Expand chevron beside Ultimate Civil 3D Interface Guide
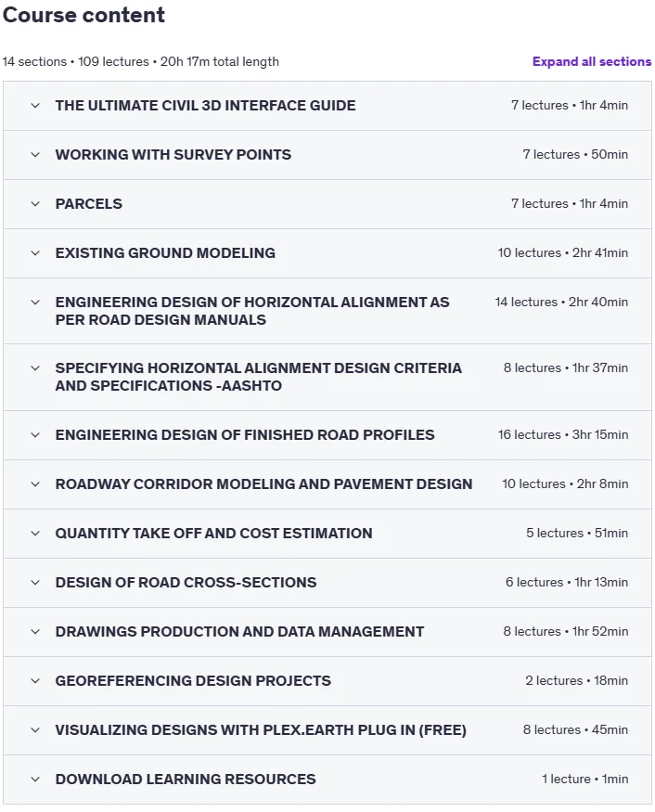 tap(35, 106)
